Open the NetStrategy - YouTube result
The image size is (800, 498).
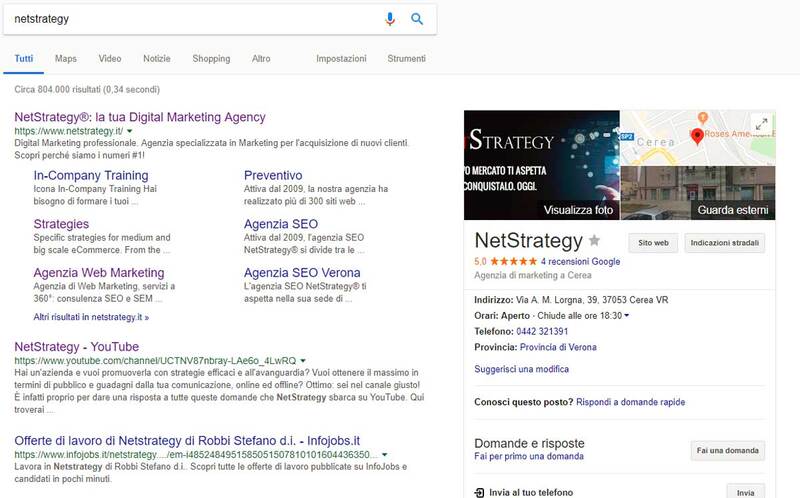(77, 346)
